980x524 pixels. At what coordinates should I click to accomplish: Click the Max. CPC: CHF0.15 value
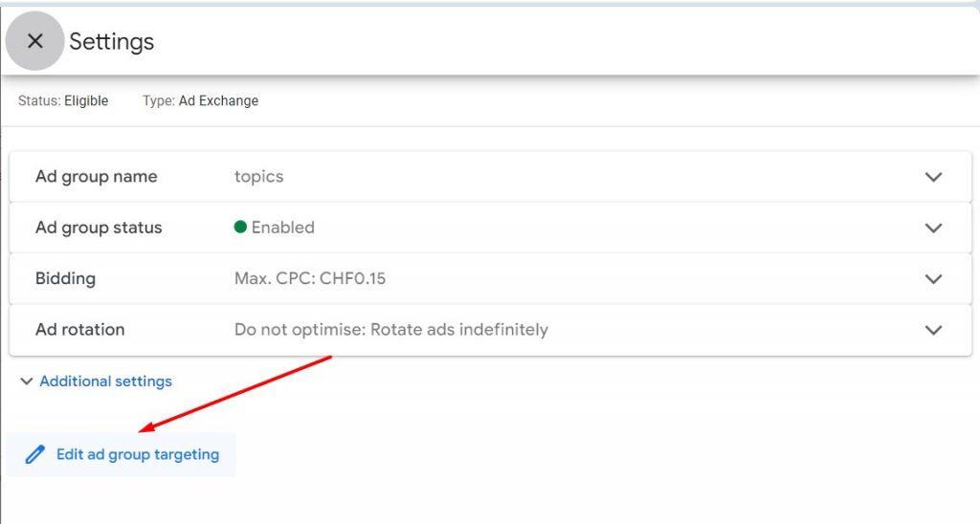310,279
